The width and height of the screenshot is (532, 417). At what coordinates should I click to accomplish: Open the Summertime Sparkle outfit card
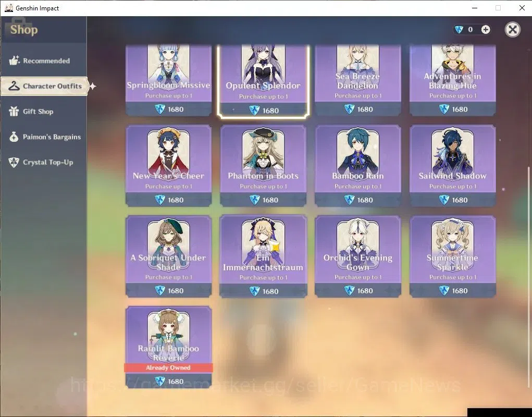tap(453, 256)
